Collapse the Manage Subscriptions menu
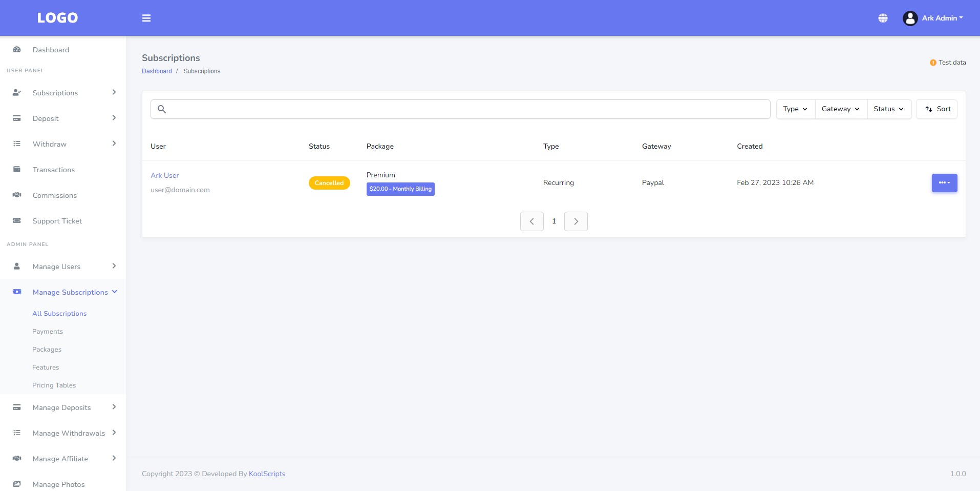Image resolution: width=980 pixels, height=491 pixels. 70,292
